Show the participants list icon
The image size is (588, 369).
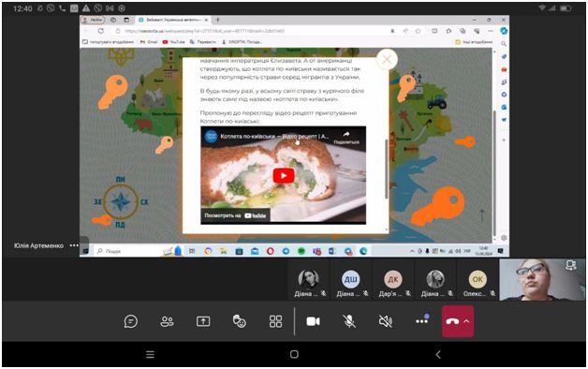pyautogui.click(x=167, y=321)
